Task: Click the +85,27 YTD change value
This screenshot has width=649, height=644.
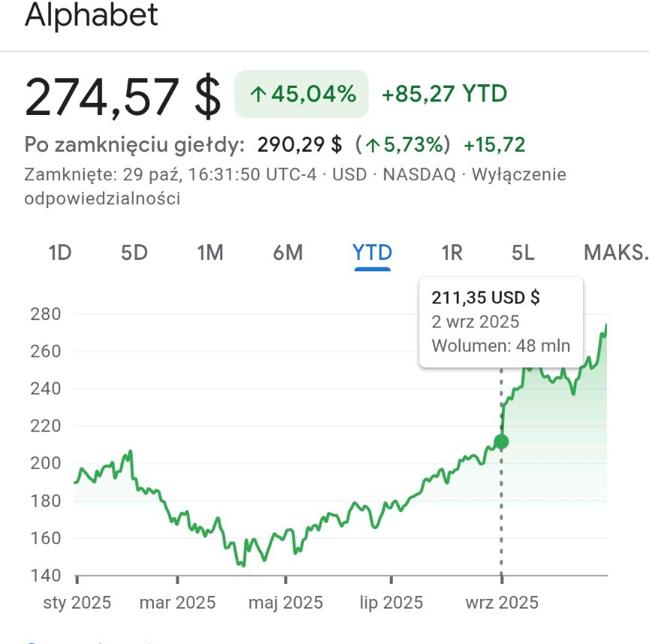Action: [x=444, y=95]
